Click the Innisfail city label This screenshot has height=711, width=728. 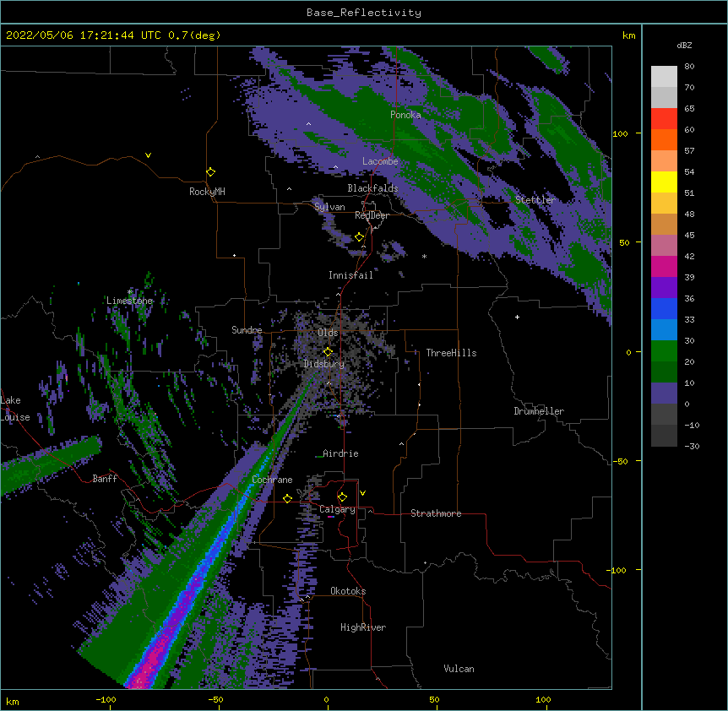tap(350, 275)
